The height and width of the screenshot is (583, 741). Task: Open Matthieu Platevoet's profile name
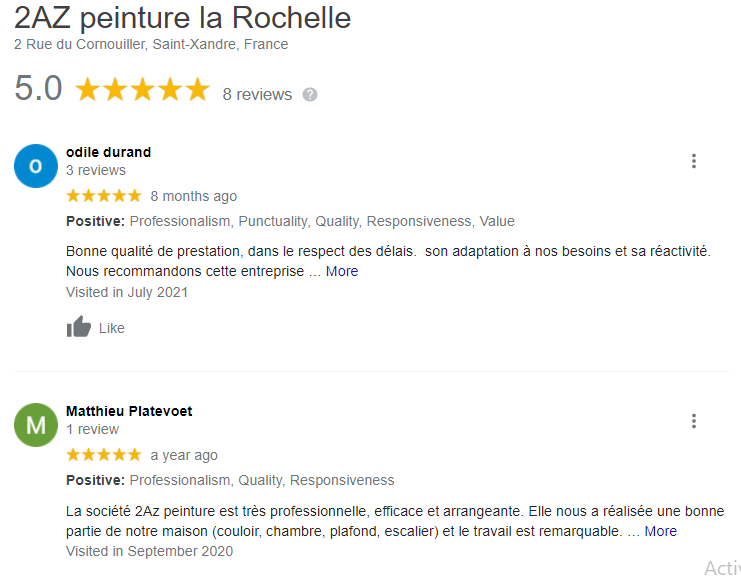pyautogui.click(x=129, y=411)
